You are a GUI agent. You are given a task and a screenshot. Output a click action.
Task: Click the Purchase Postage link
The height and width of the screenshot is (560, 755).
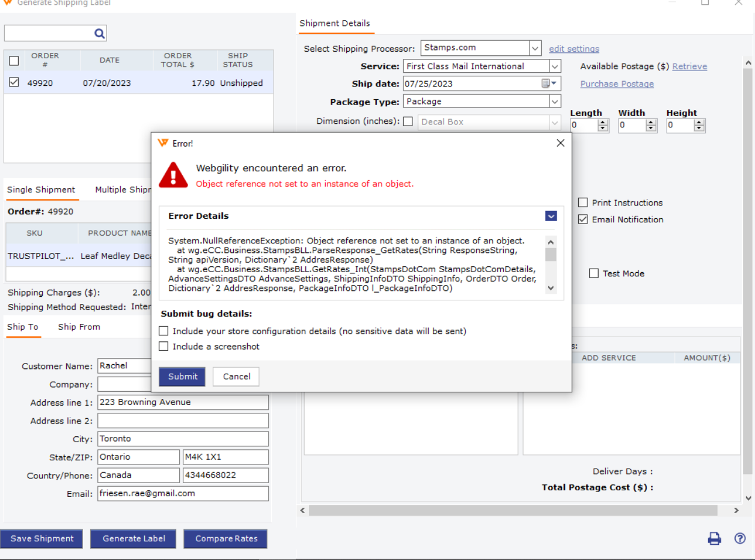[617, 84]
